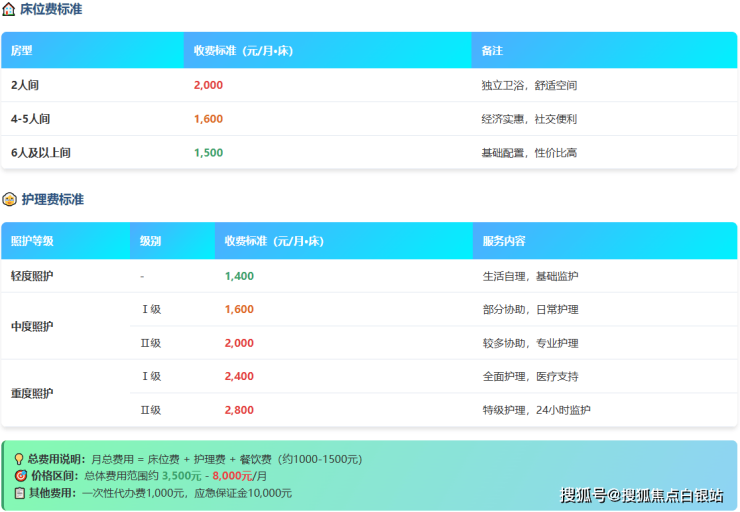Select the 特级护理，24小时监护 description
The width and height of the screenshot is (740, 512).
point(536,410)
